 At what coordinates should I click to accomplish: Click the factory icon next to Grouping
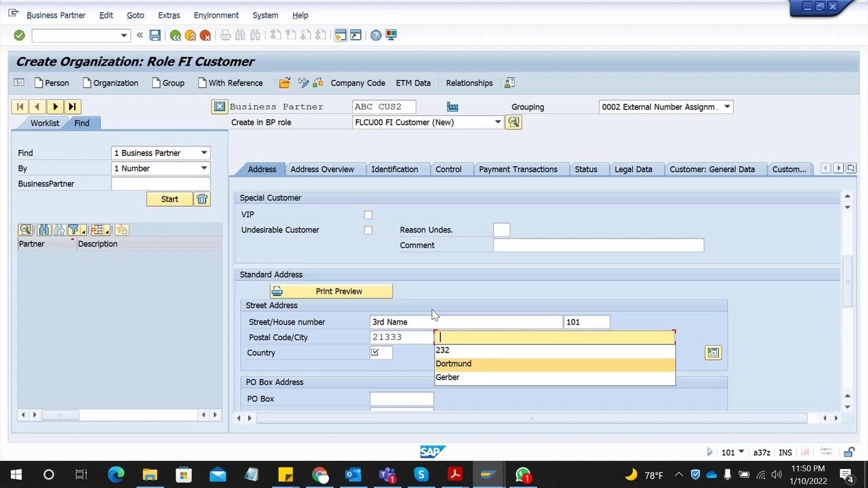452,106
